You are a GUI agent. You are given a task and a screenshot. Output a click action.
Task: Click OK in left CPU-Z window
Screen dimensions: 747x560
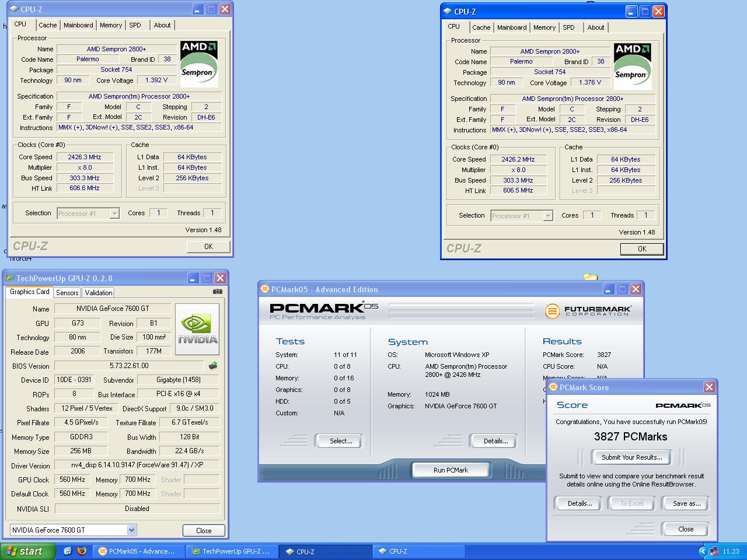(208, 247)
